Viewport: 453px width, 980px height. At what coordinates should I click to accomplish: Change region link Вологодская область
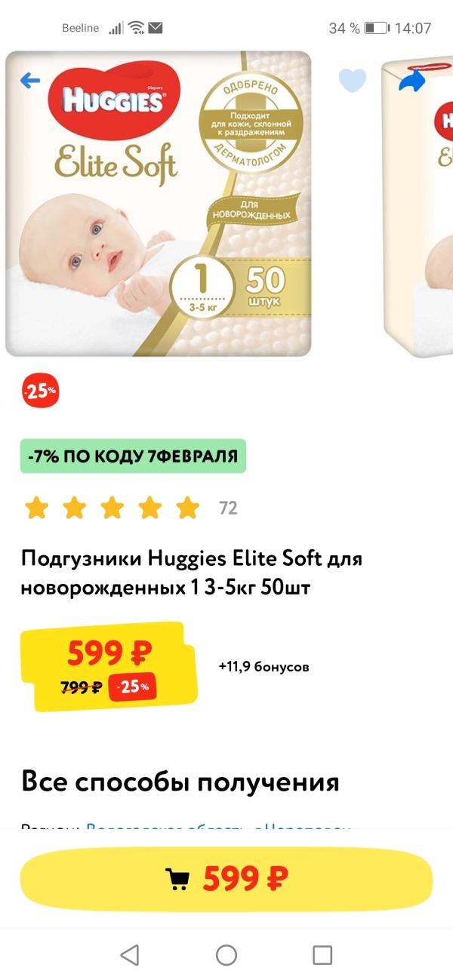click(219, 828)
